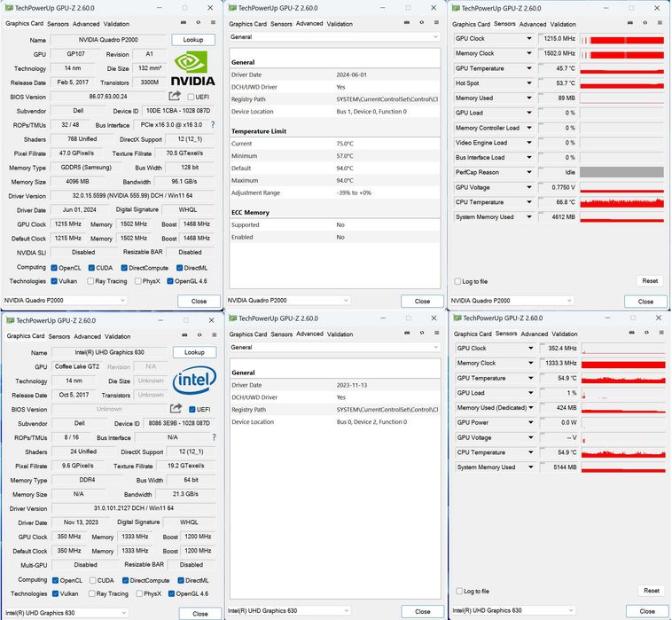Enable Log to file in Intel Sensors window
This screenshot has height=620, width=672.
[x=459, y=592]
